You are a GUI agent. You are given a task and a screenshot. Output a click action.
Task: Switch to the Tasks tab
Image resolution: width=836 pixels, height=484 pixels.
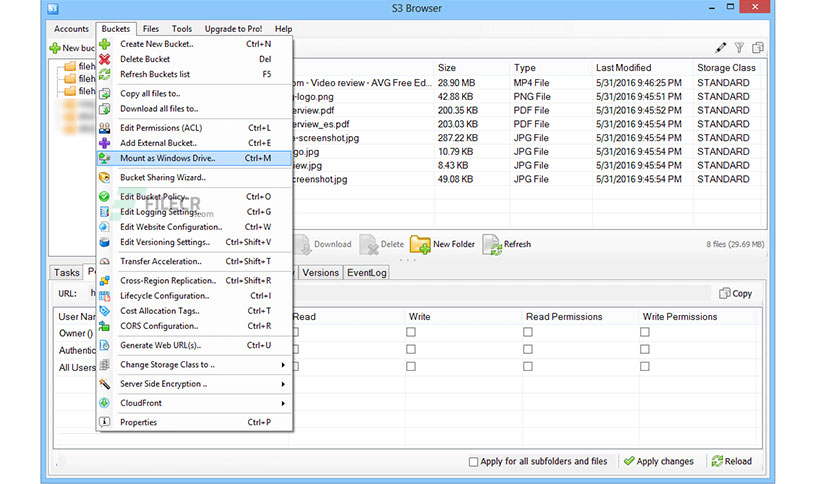click(67, 272)
